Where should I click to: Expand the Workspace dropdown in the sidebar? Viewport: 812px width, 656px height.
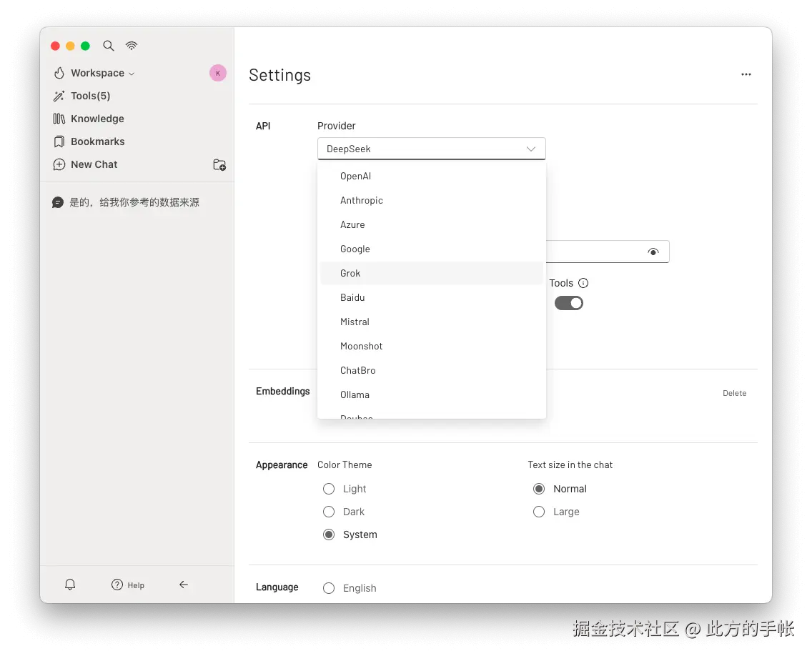coord(134,72)
